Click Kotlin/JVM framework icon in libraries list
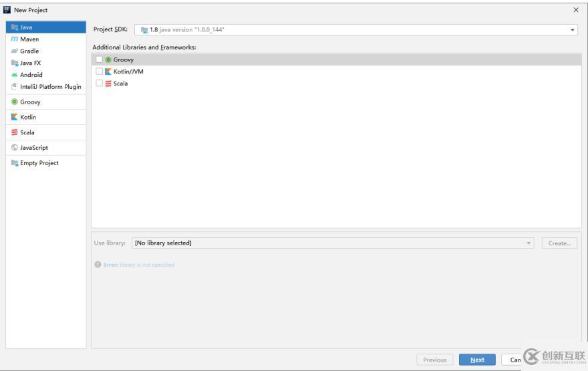The image size is (588, 371). pos(108,72)
